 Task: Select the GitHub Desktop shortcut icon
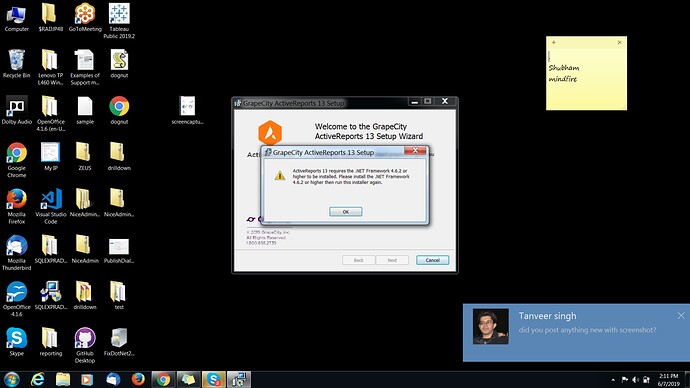pos(85,345)
